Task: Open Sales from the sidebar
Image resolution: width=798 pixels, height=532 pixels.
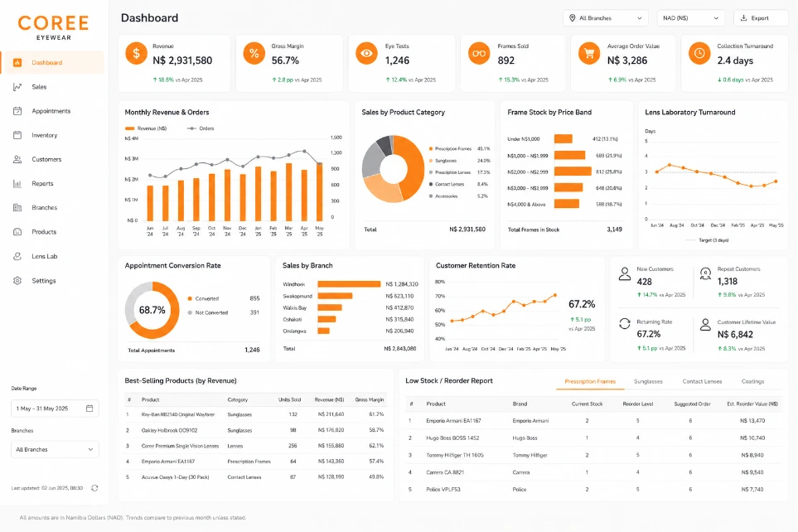Action: (39, 87)
